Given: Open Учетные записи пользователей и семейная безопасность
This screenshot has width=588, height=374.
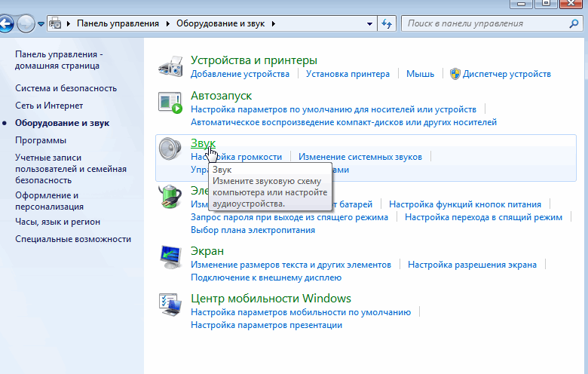Looking at the screenshot, I should click(71, 169).
